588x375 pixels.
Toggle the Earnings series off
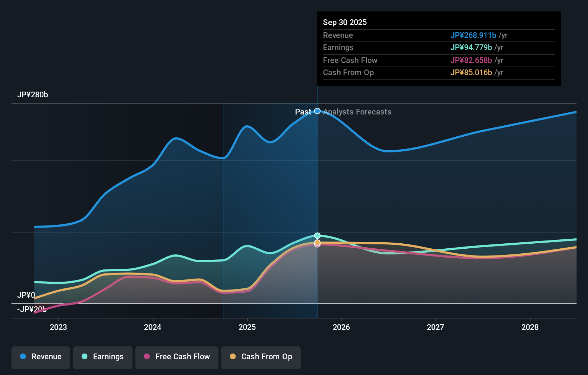point(103,357)
